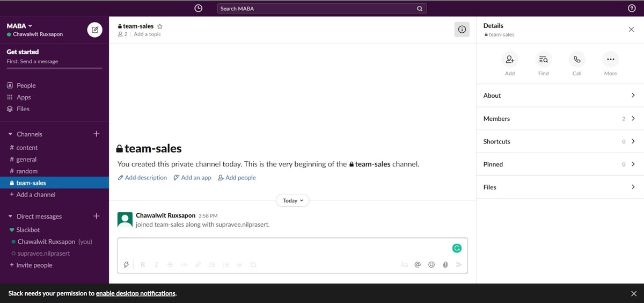Collapse the Channels section
644x303 pixels.
(10, 134)
